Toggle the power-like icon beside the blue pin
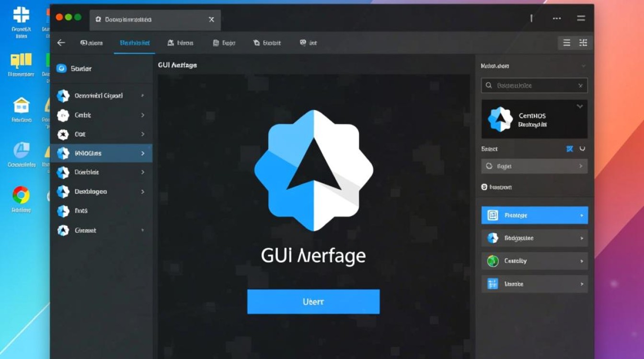The height and width of the screenshot is (359, 644). [x=582, y=149]
